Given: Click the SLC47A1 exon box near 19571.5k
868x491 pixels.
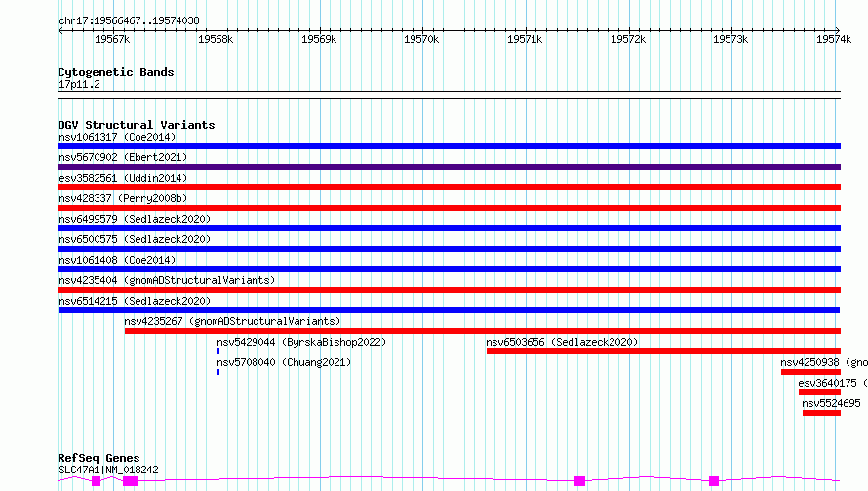Looking at the screenshot, I should tap(579, 481).
